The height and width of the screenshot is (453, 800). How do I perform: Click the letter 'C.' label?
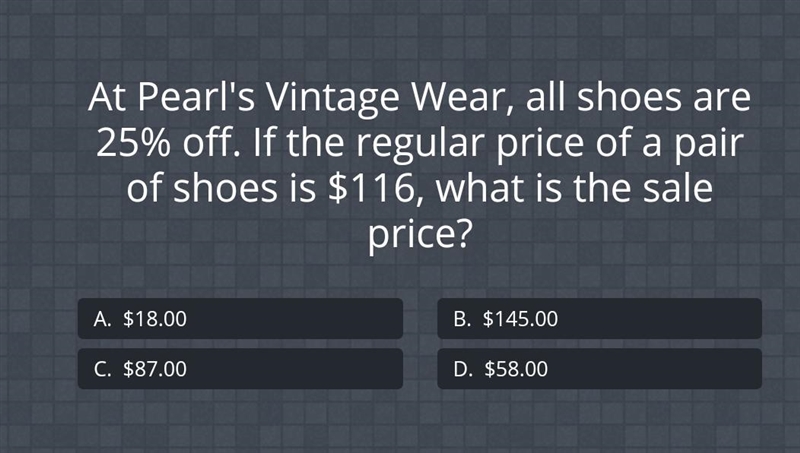[x=102, y=369]
